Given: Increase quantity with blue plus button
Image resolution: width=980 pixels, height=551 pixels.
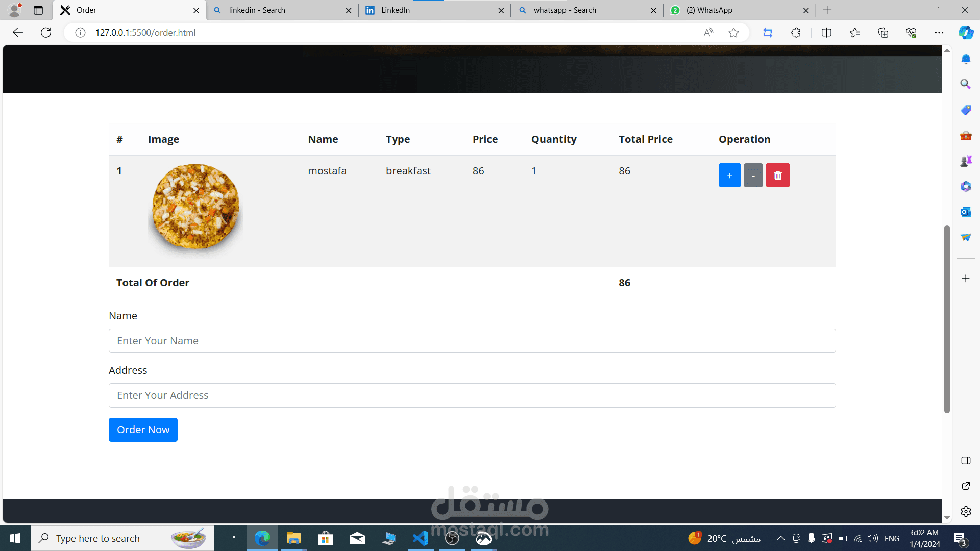Looking at the screenshot, I should pos(729,176).
